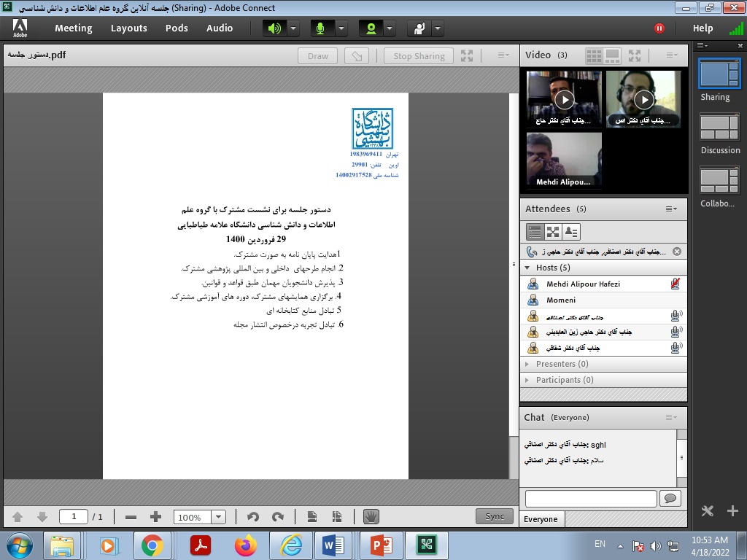Click the Stop Sharing button
The image size is (747, 560).
419,56
